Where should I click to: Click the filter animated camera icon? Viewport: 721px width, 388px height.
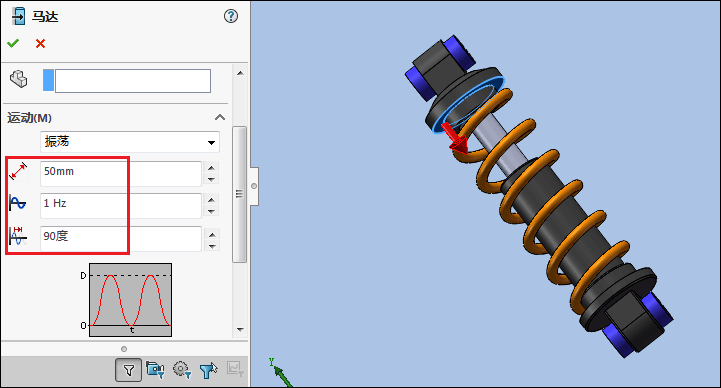click(x=155, y=370)
